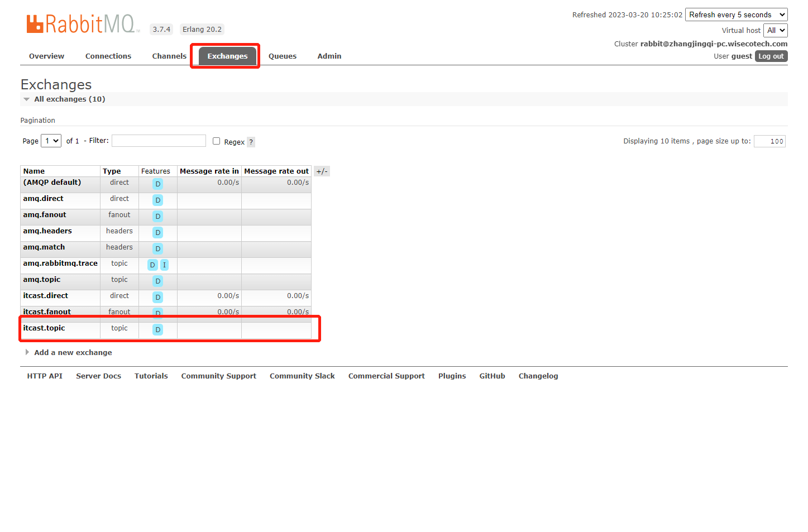Screen dimensions: 808x532
Task: Open the amq.rabbitmq.trace exchange
Action: coord(60,263)
